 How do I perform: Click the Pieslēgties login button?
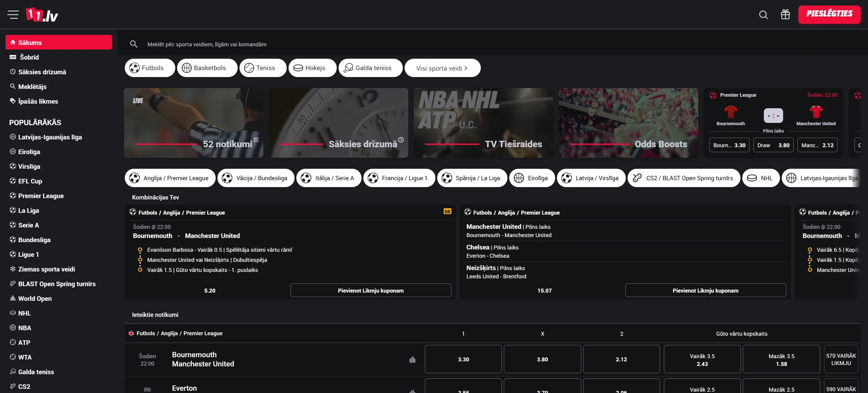[829, 14]
